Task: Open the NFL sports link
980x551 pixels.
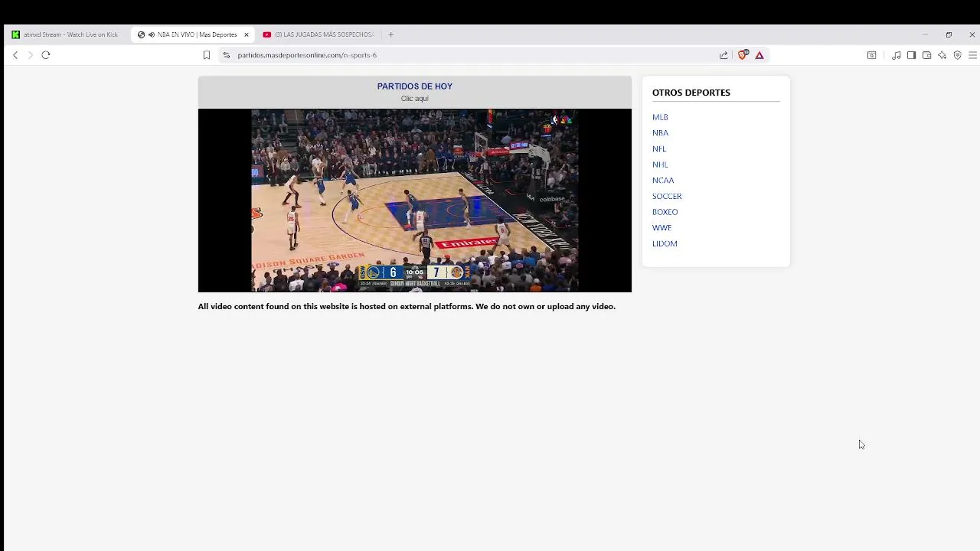Action: (659, 149)
